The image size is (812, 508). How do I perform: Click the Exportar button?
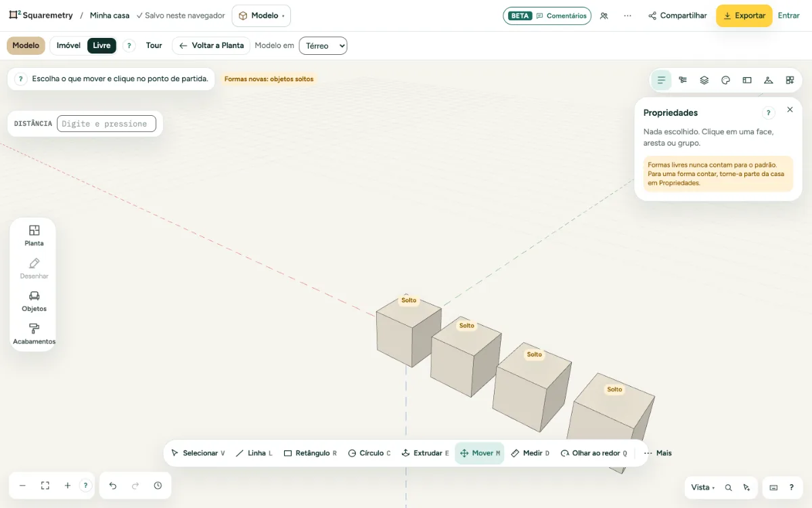click(x=744, y=16)
